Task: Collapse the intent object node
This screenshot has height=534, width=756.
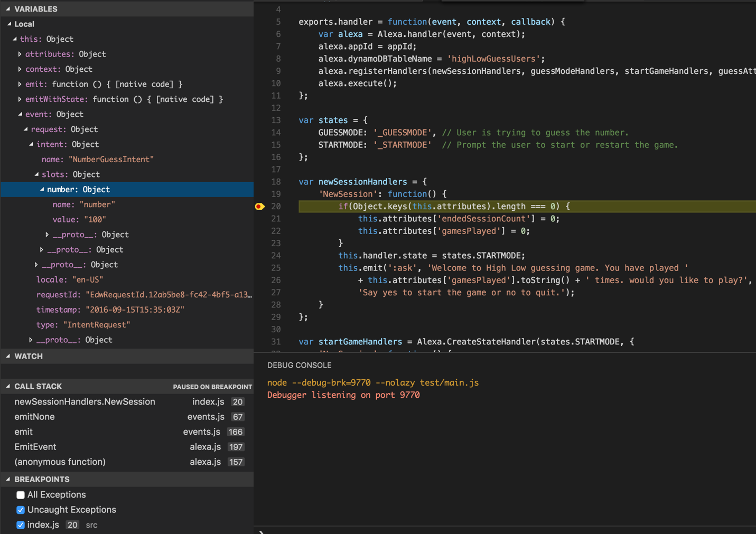Action: [31, 144]
